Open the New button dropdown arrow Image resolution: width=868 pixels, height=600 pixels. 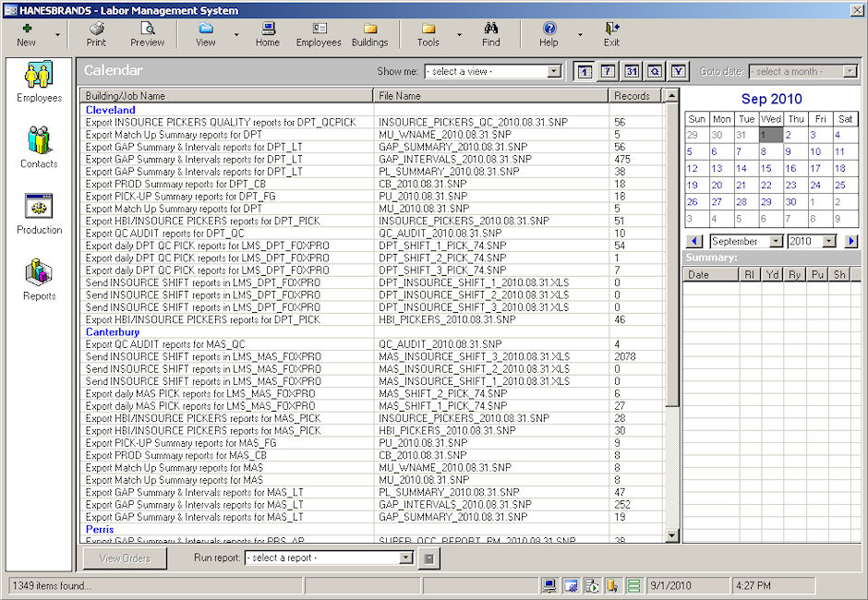pyautogui.click(x=57, y=35)
